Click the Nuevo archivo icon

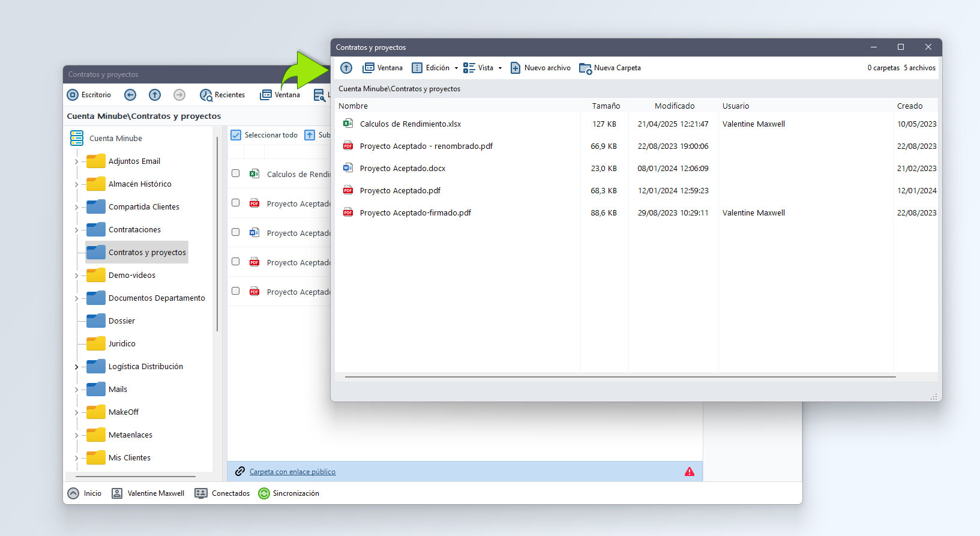[516, 68]
